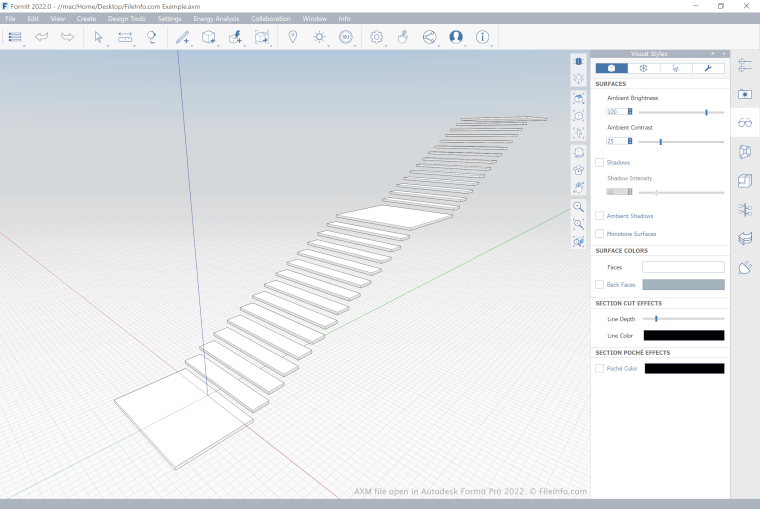Viewport: 760px width, 509px height.
Task: Switch to the wrench settings tab
Action: pyautogui.click(x=708, y=68)
